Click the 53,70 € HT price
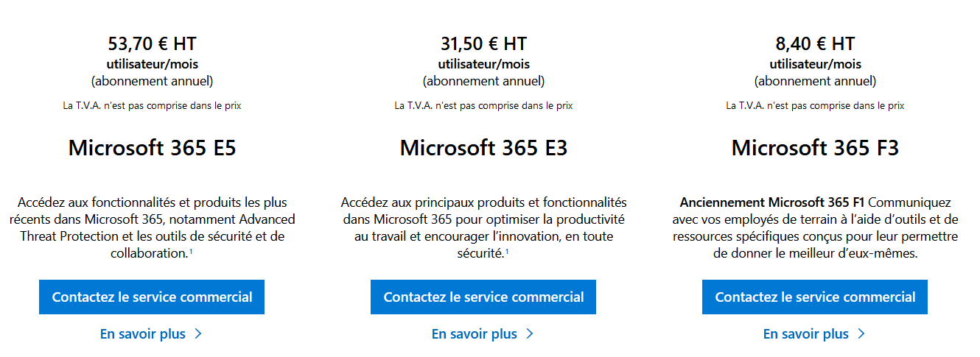The image size is (980, 357). click(153, 43)
